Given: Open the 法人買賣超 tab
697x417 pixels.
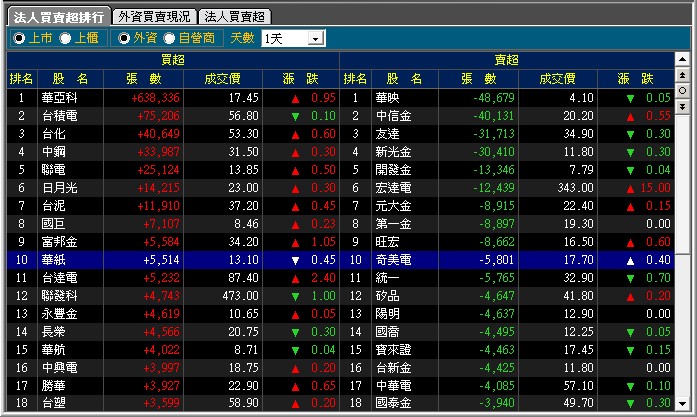Looking at the screenshot, I should tap(234, 17).
